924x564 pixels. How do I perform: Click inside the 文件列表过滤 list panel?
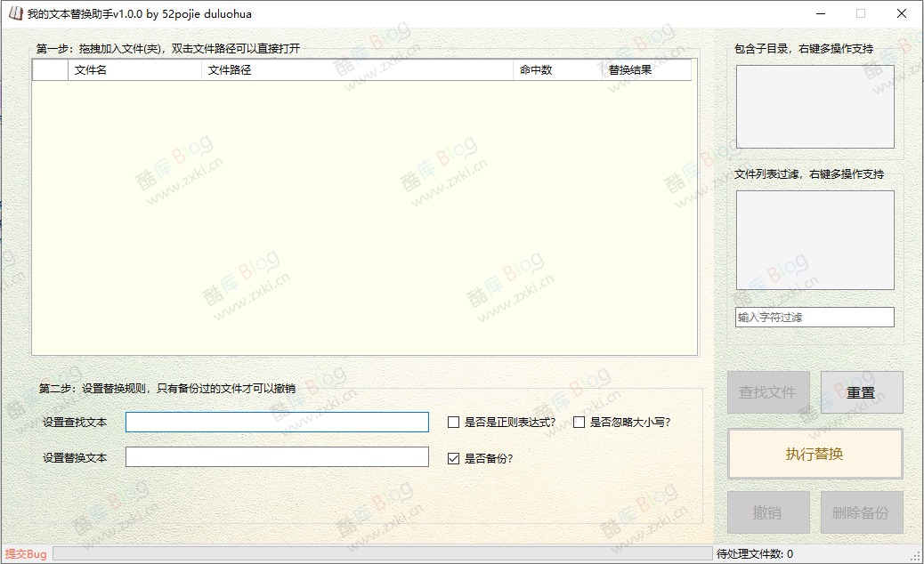click(815, 238)
